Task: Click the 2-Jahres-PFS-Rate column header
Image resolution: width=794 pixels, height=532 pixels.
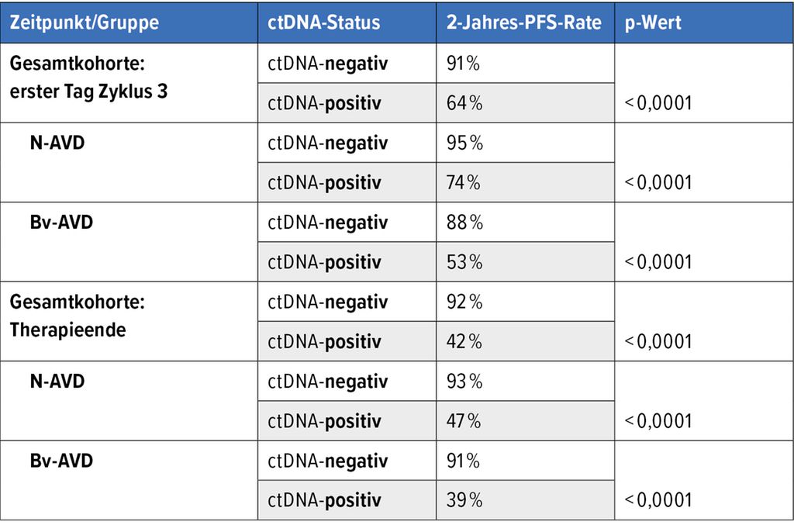Action: (x=524, y=22)
